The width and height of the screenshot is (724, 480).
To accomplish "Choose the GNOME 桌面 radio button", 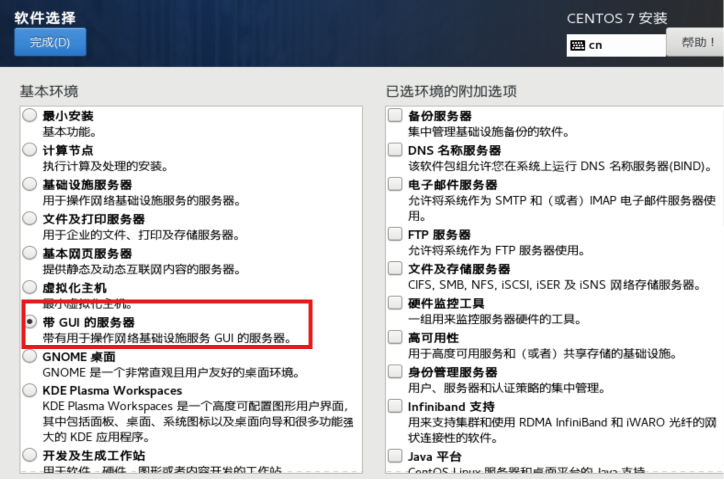I will (x=30, y=356).
